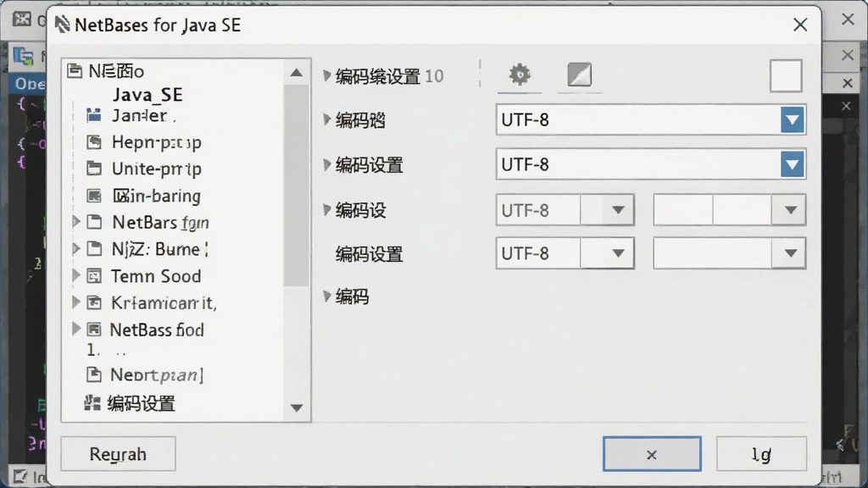Open empty dropdown in the fourth settings row

790,253
